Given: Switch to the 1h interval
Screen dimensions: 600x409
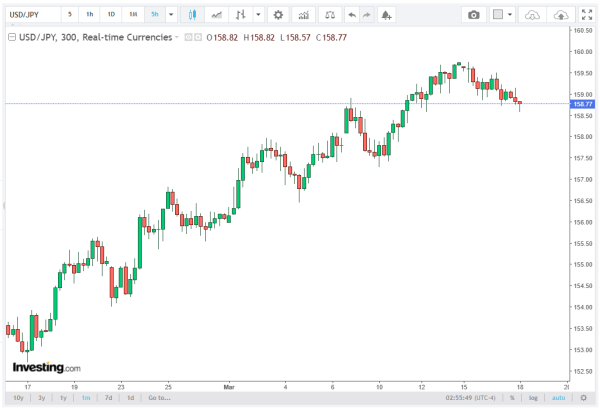Looking at the screenshot, I should pyautogui.click(x=90, y=15).
